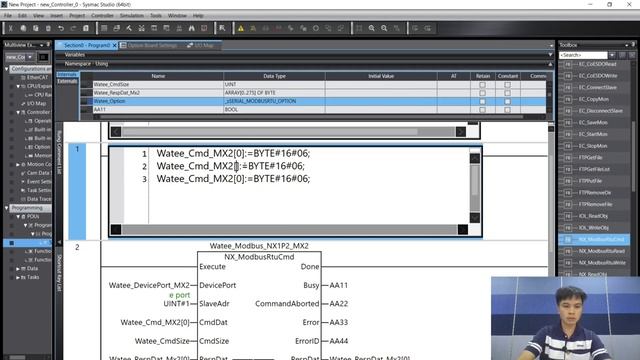Click the circle online-status toolbar icon
This screenshot has width=640, height=360.
(x=316, y=28)
